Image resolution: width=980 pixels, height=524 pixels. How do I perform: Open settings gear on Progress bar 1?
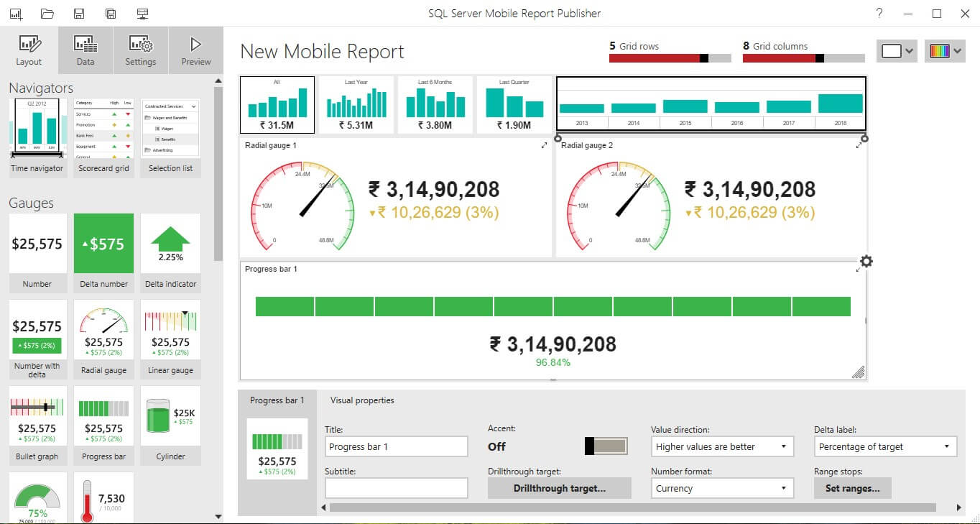click(866, 262)
